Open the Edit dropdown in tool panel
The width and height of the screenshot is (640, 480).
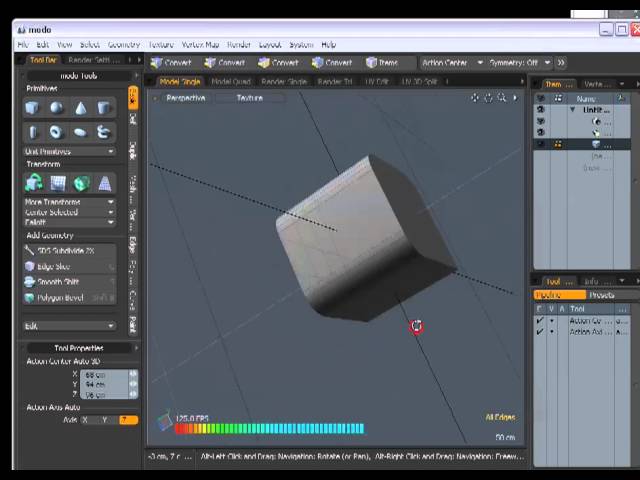pyautogui.click(x=69, y=326)
